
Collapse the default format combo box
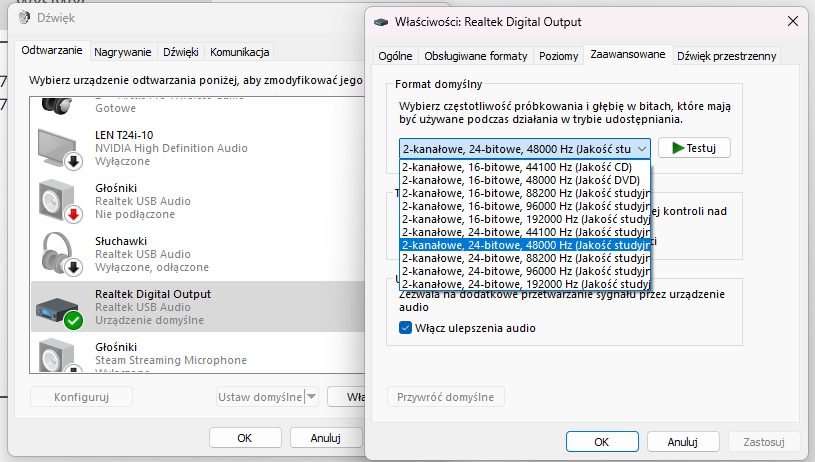coord(642,149)
